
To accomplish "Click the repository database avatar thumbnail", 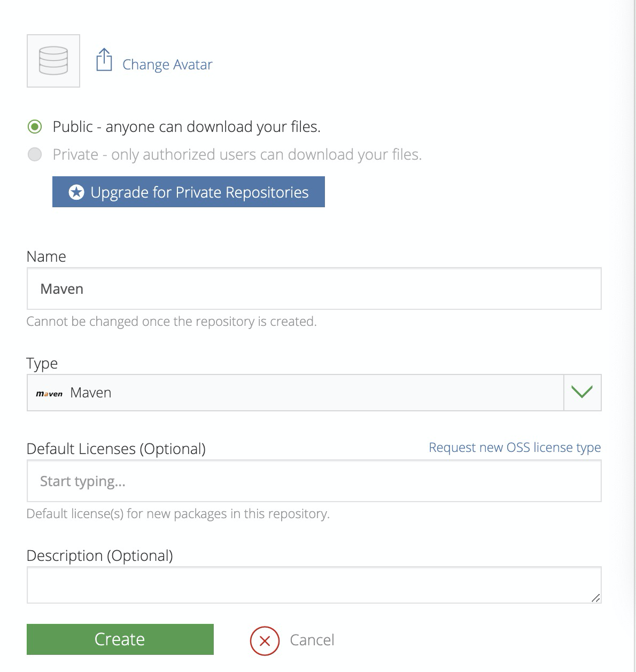I will (x=53, y=61).
